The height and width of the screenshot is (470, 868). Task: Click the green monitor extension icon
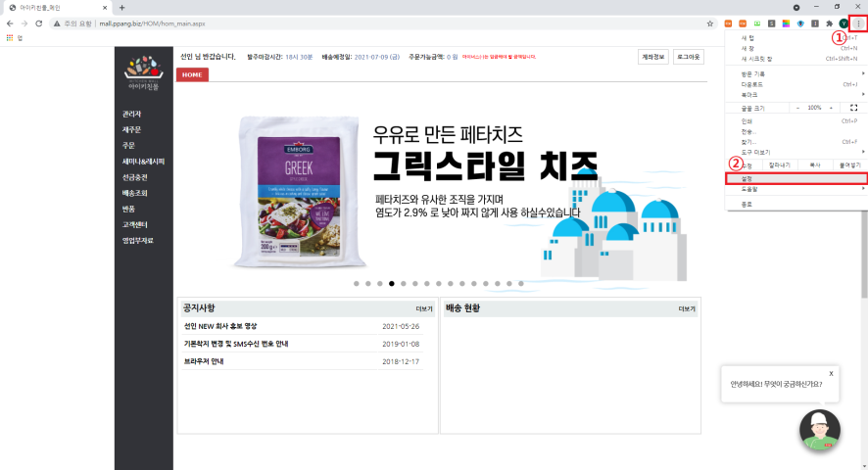(x=757, y=23)
